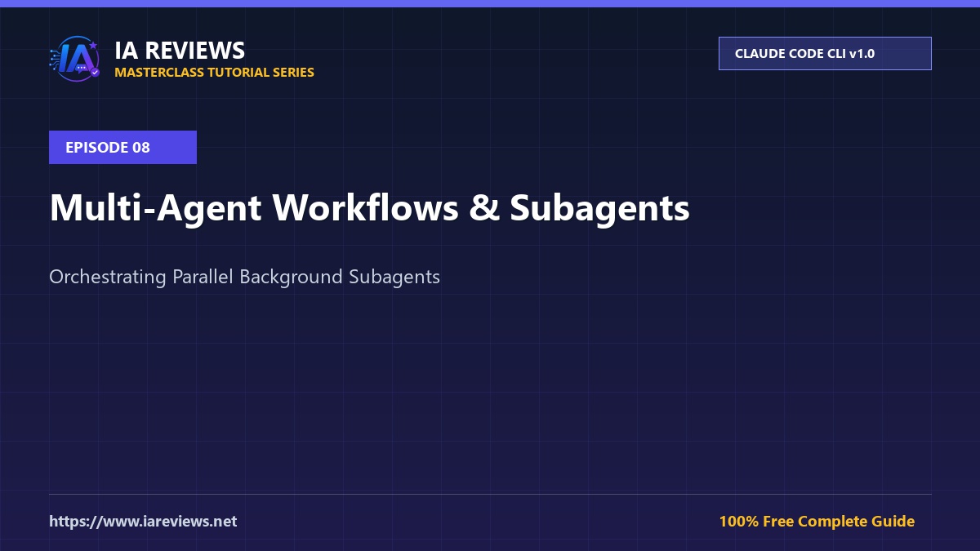Open the https://www.iareviews.net link

[x=143, y=521]
